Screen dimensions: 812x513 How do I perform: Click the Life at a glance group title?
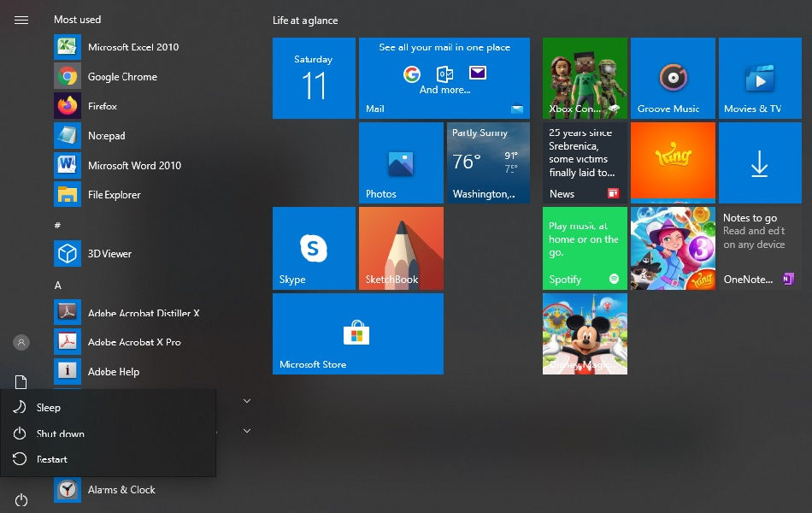tap(305, 21)
